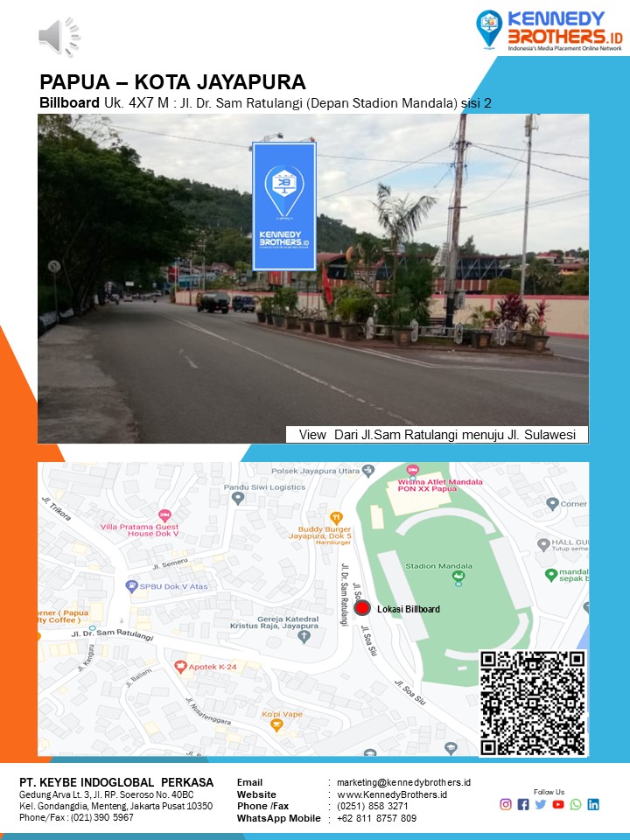Click the Polsek Jayapura Utara map pin
Viewport: 630px width, 840px height.
click(368, 471)
